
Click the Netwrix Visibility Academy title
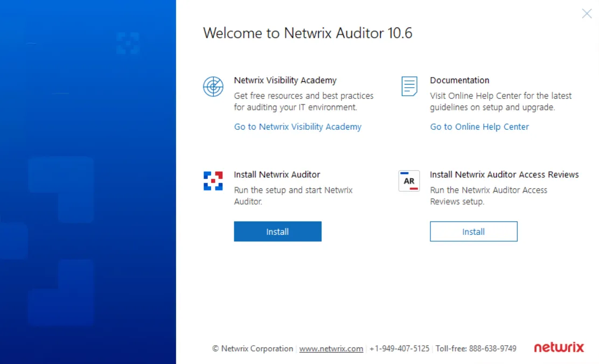(285, 80)
